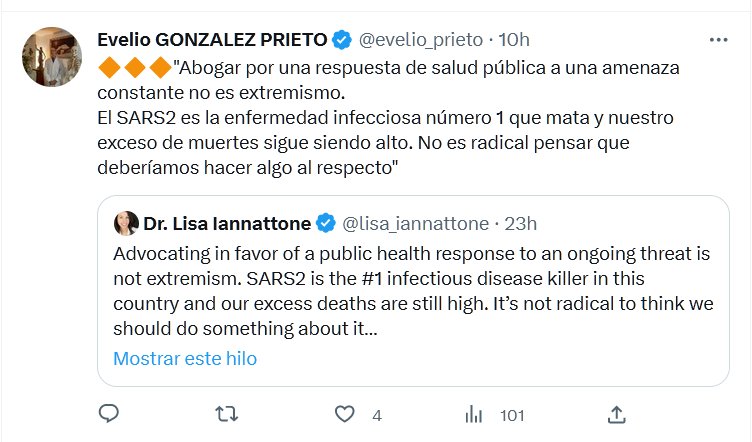Click "Mostrar este hilo" to show thread
Screen dimensions: 752x442
[x=185, y=358]
